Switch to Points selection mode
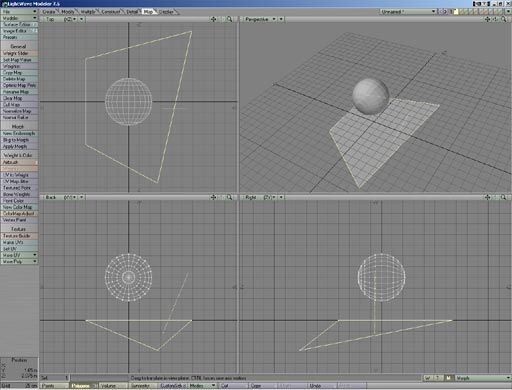Image resolution: width=512 pixels, height=390 pixels. (x=54, y=386)
